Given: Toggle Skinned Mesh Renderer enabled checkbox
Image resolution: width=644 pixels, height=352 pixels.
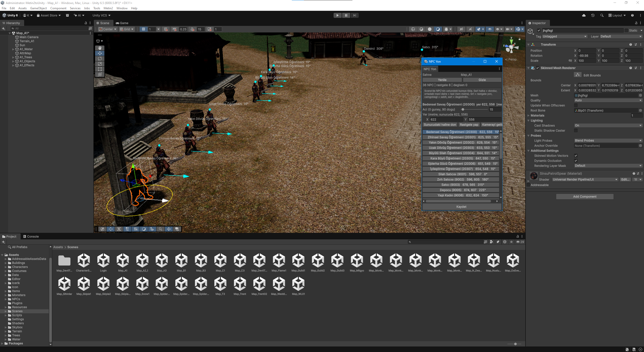Looking at the screenshot, I should coord(538,68).
